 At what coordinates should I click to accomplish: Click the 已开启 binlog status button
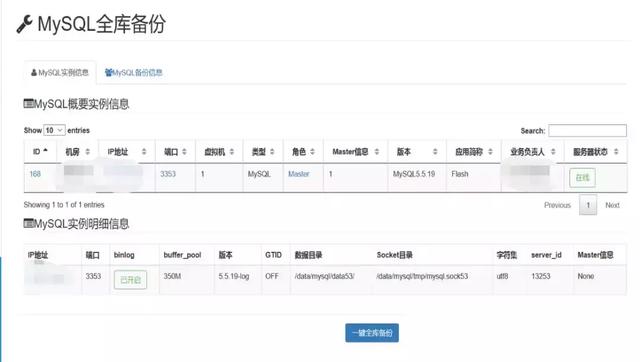pos(130,280)
